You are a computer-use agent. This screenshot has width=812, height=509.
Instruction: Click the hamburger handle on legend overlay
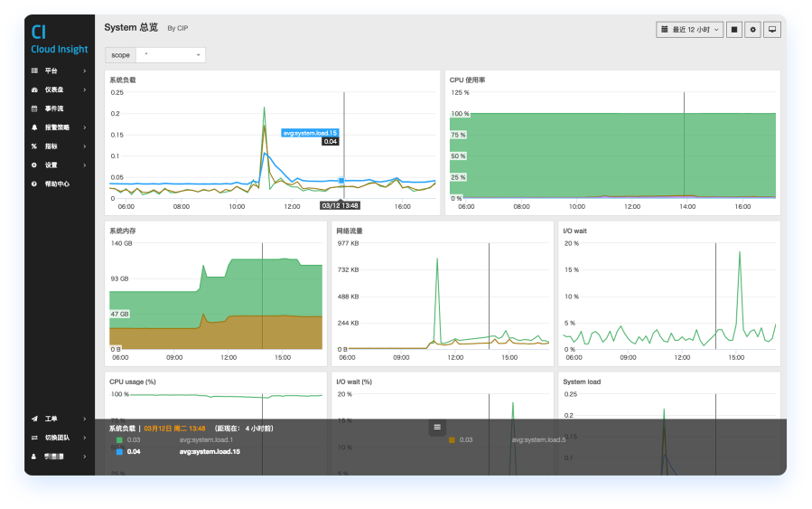pyautogui.click(x=437, y=427)
